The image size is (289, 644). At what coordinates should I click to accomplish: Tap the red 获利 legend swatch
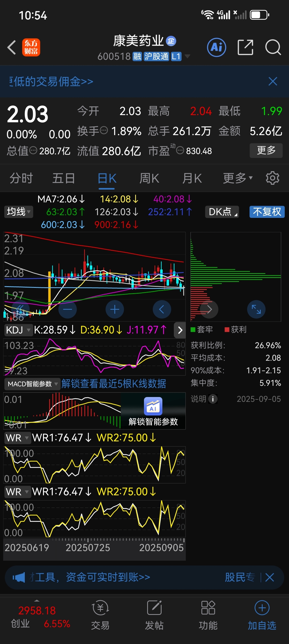(227, 329)
